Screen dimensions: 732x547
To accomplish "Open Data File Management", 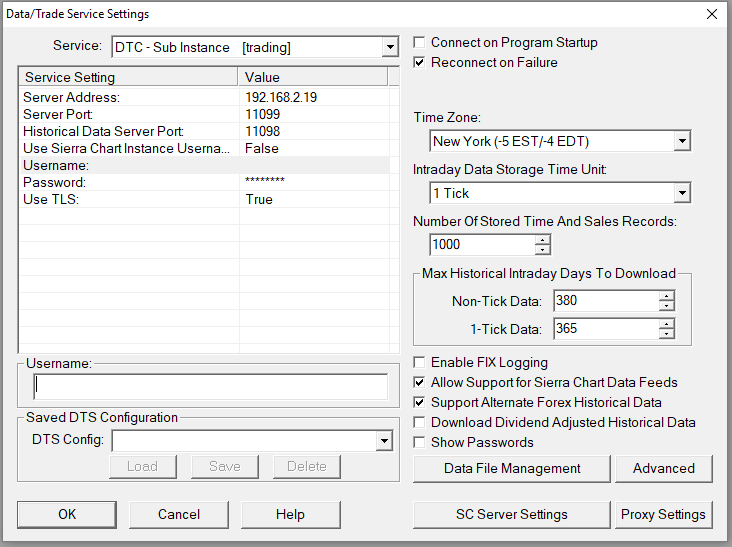I will click(x=512, y=469).
